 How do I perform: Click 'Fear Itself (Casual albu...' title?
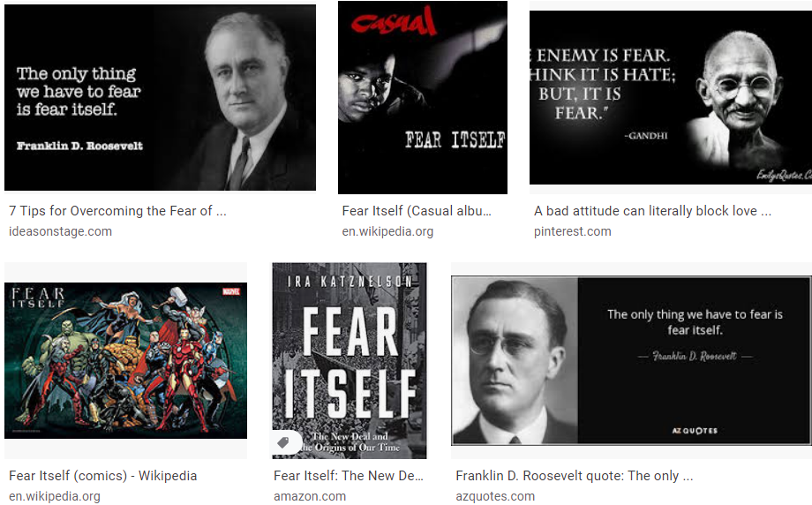coord(417,211)
